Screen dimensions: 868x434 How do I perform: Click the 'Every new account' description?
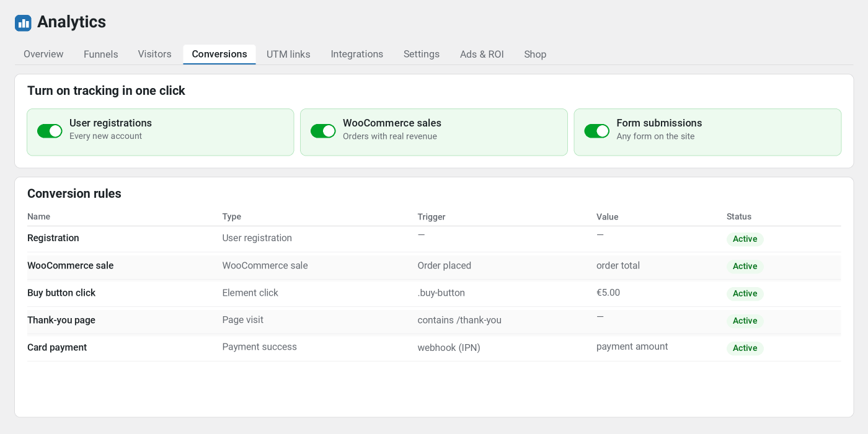coord(106,136)
